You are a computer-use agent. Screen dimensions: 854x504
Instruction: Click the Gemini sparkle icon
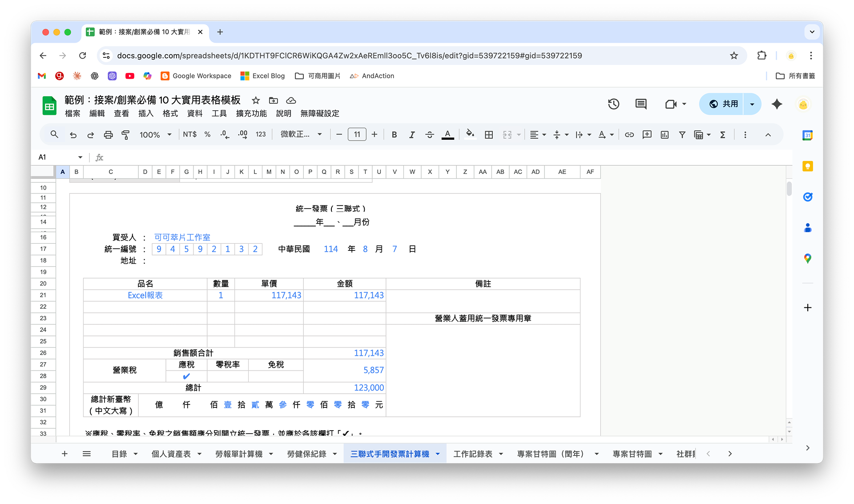tap(777, 104)
